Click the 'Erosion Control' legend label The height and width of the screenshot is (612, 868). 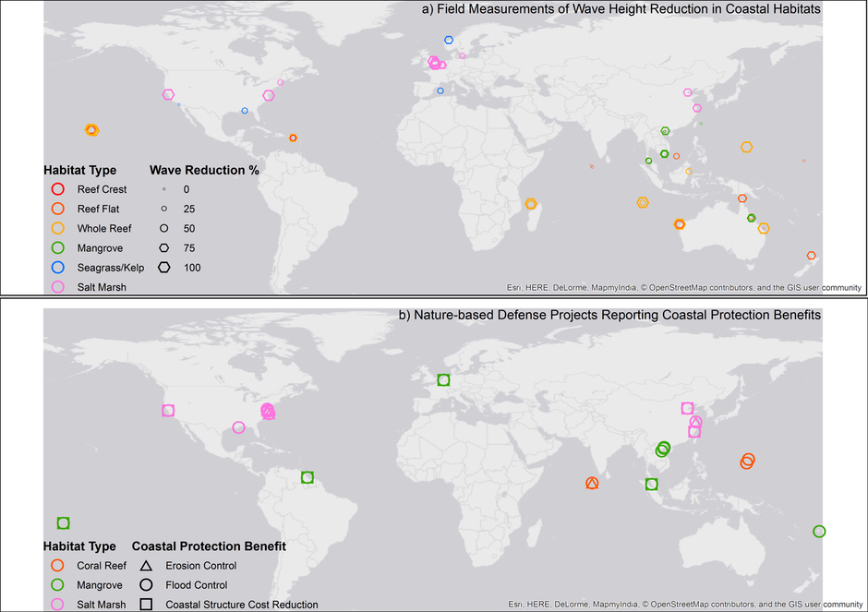coord(201,566)
